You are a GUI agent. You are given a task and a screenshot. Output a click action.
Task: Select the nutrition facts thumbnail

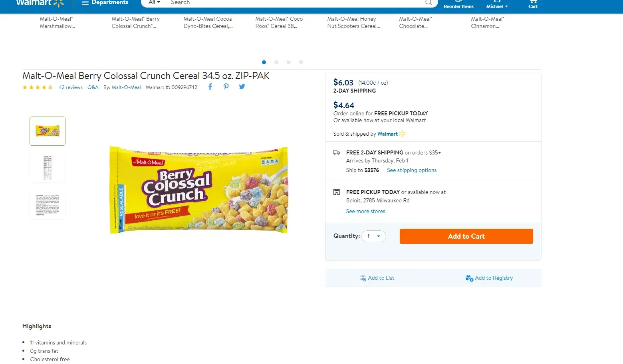point(48,168)
